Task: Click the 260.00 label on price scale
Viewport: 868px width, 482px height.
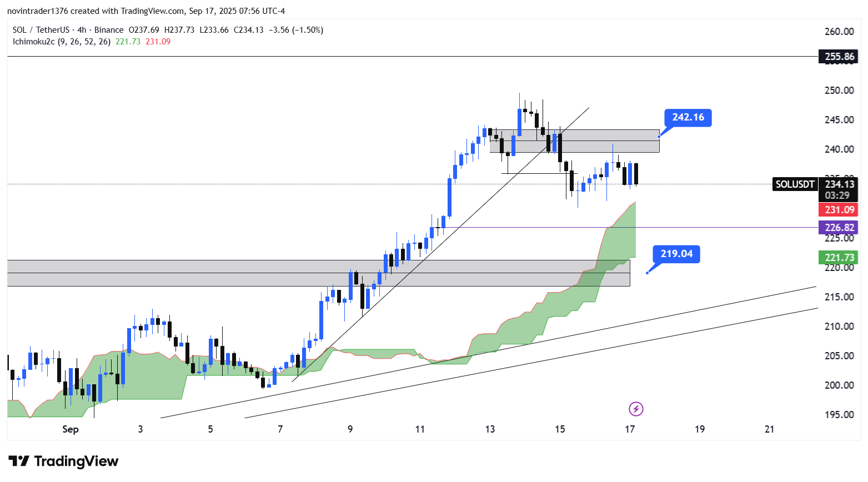Action: coord(839,32)
